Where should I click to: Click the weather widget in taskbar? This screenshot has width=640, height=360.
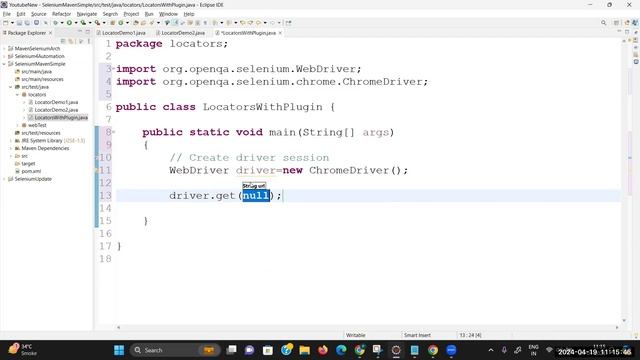23,350
